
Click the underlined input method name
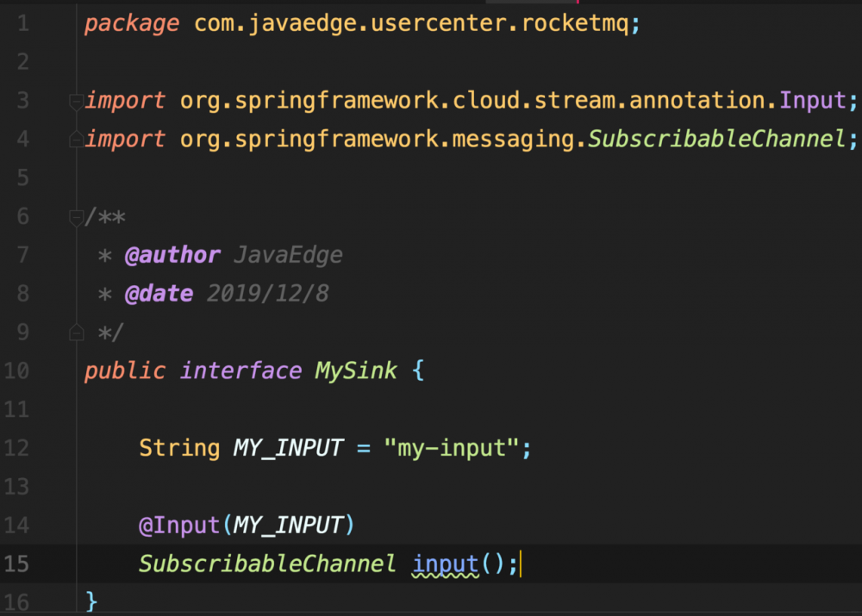point(445,563)
